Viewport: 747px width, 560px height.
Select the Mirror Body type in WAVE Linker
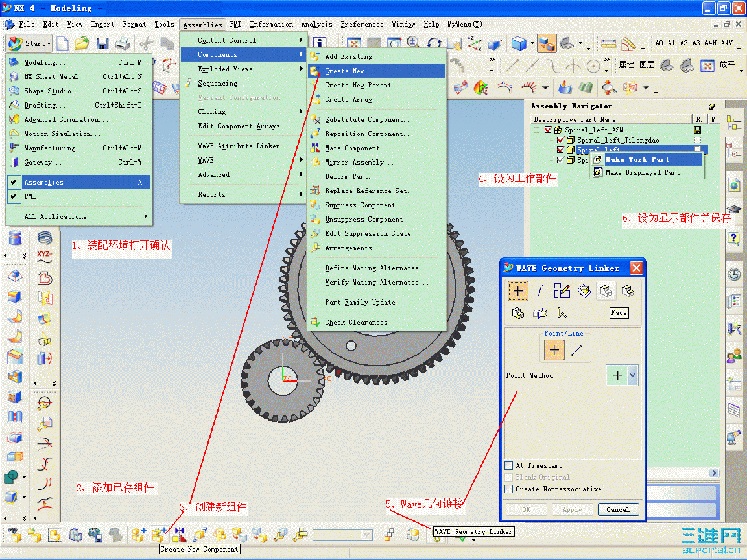click(x=539, y=313)
